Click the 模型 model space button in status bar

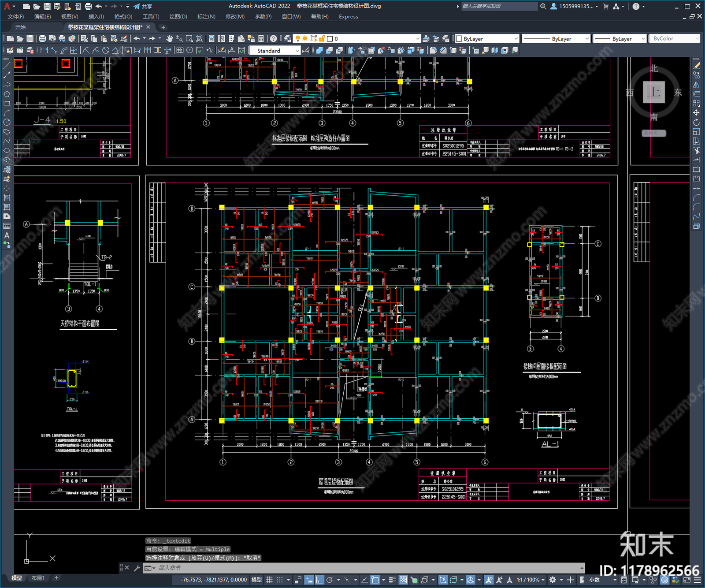pos(256,580)
